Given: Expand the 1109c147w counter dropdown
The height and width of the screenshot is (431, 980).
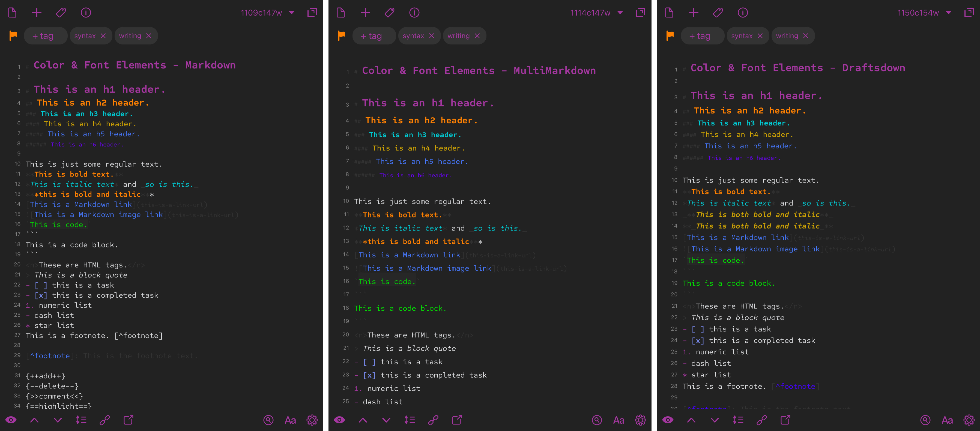Looking at the screenshot, I should pos(291,13).
